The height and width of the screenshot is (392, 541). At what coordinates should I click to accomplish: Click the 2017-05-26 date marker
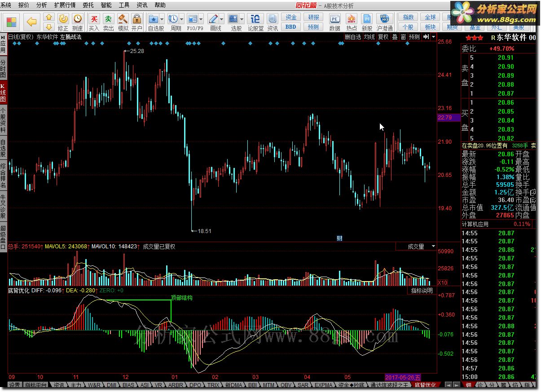pyautogui.click(x=403, y=377)
